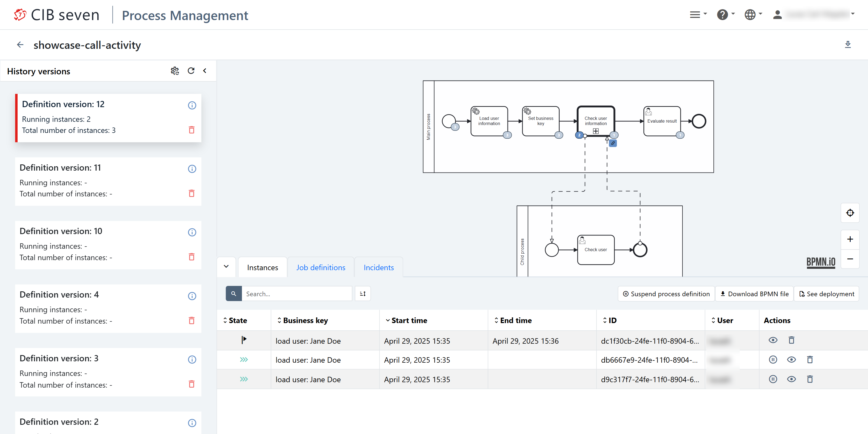Collapse the bottom panel with chevron
The image size is (868, 434).
pos(226,267)
